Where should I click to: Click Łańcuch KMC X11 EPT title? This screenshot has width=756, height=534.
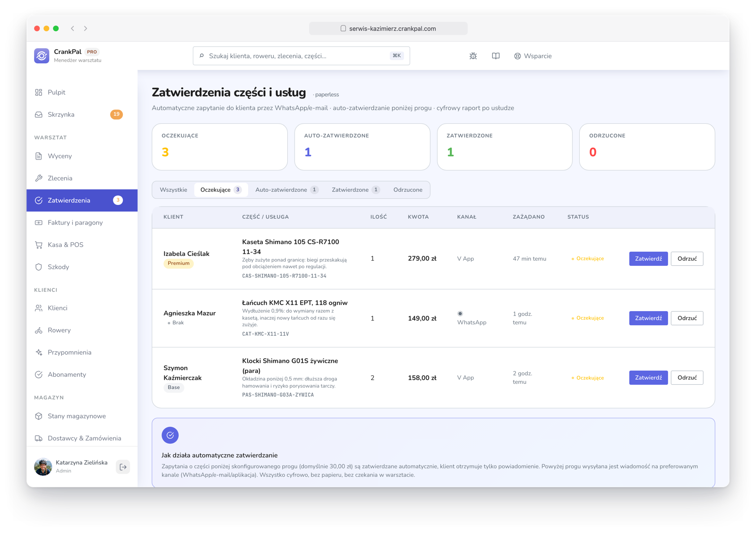(295, 303)
